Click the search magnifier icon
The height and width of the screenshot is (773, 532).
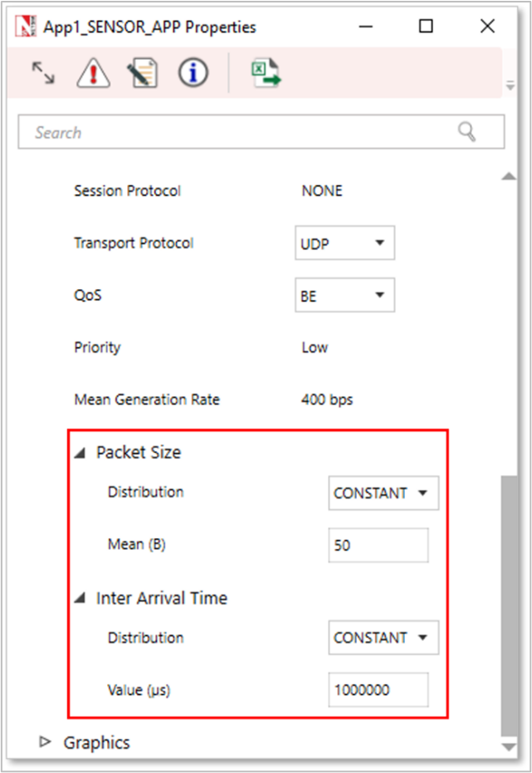(x=467, y=132)
